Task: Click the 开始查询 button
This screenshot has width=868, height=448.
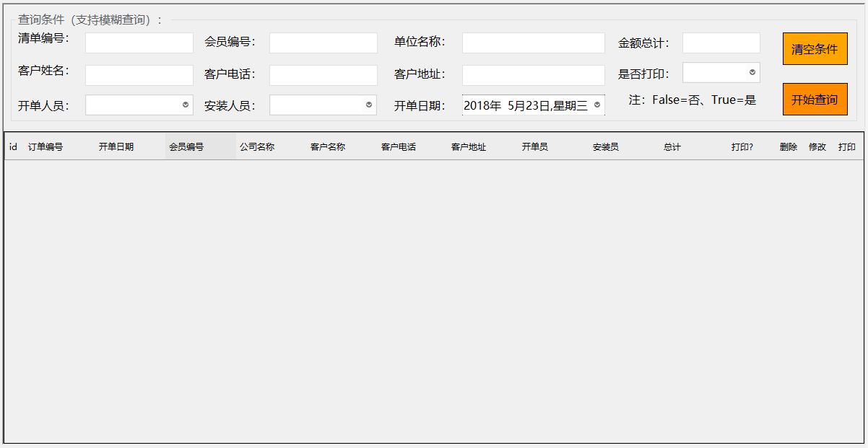Action: click(x=815, y=100)
